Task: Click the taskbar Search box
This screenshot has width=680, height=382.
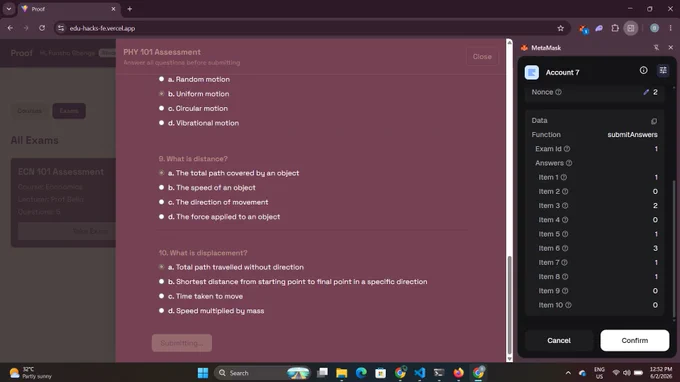Action: coord(263,373)
